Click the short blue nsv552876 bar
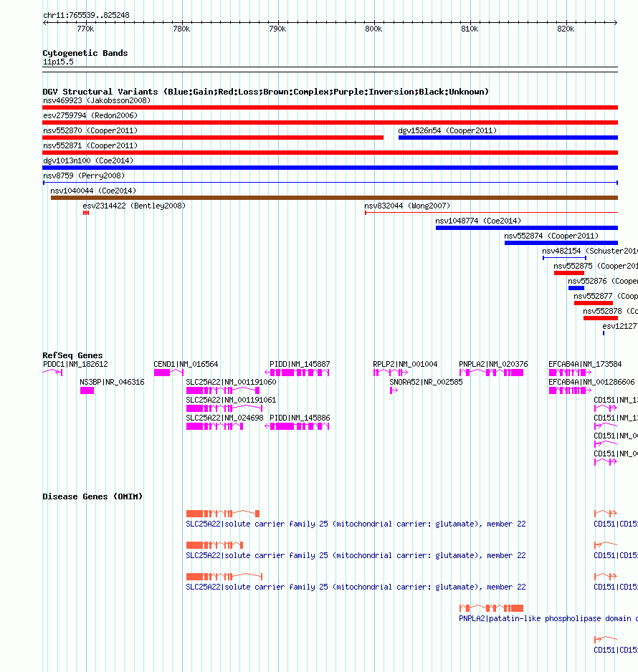The width and height of the screenshot is (638, 672). tap(576, 288)
